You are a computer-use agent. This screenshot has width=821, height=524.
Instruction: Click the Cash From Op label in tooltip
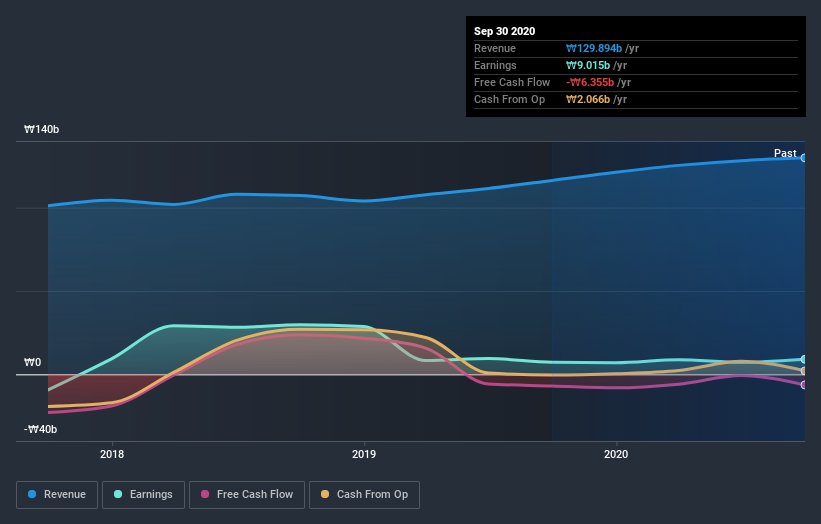509,99
